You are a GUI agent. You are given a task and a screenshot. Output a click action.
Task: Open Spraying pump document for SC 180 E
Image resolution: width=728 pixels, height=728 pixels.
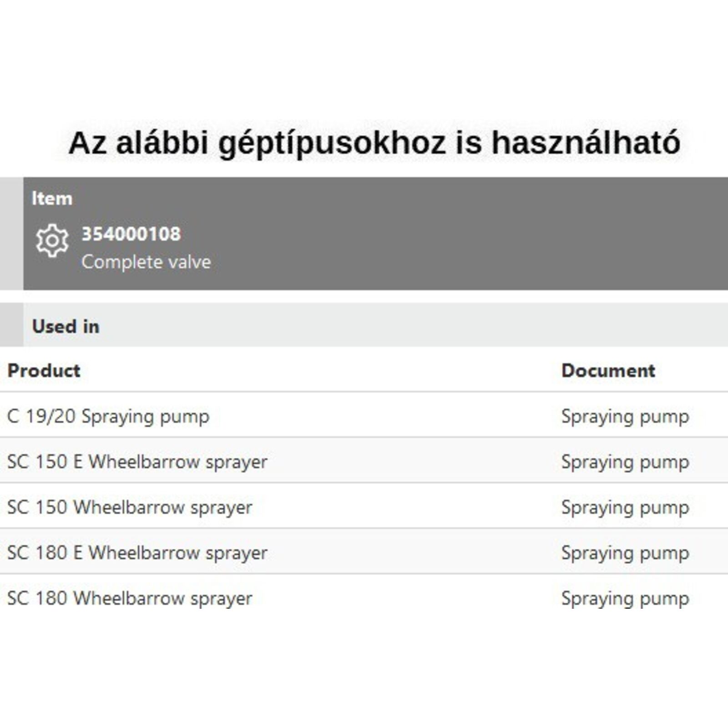(x=625, y=553)
